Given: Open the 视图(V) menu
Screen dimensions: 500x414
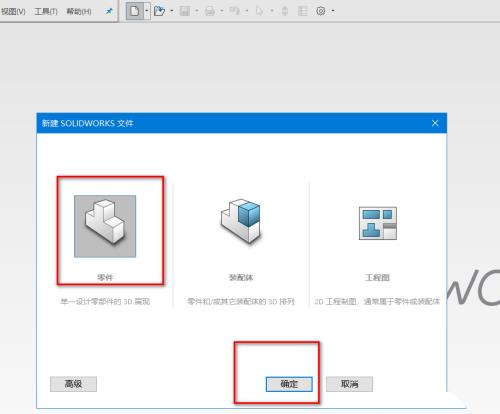Looking at the screenshot, I should point(13,12).
